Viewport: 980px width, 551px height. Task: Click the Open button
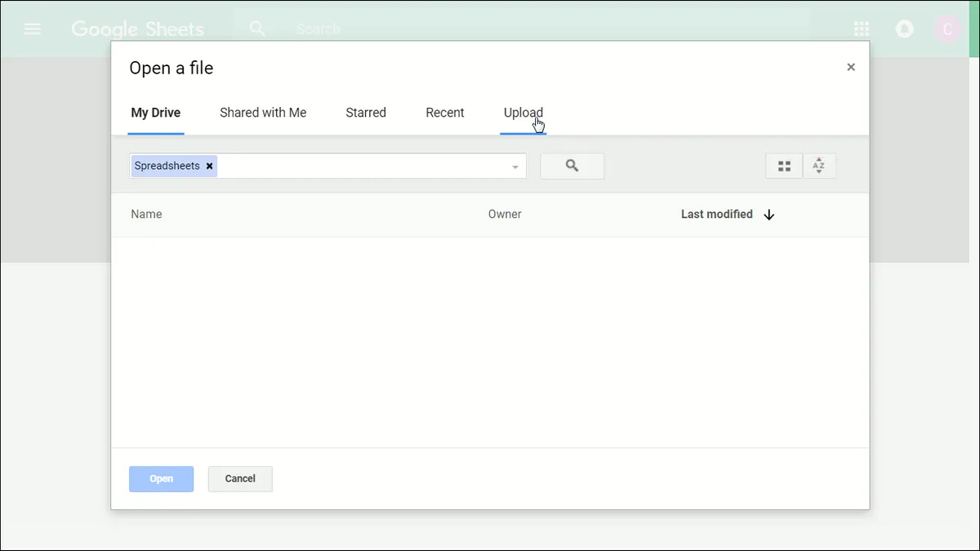(x=161, y=478)
